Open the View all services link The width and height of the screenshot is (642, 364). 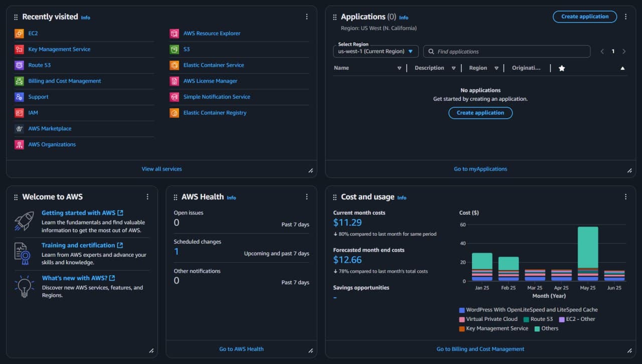[162, 169]
